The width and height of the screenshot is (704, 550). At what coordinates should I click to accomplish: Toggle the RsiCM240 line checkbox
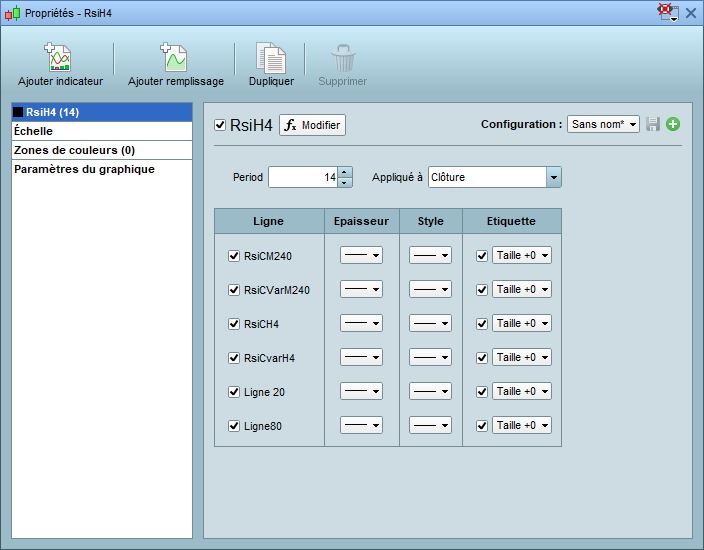pos(234,256)
